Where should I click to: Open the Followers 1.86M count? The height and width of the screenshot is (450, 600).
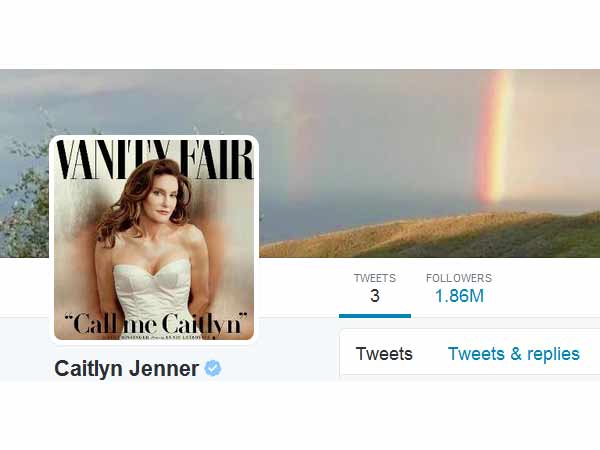[x=459, y=289]
